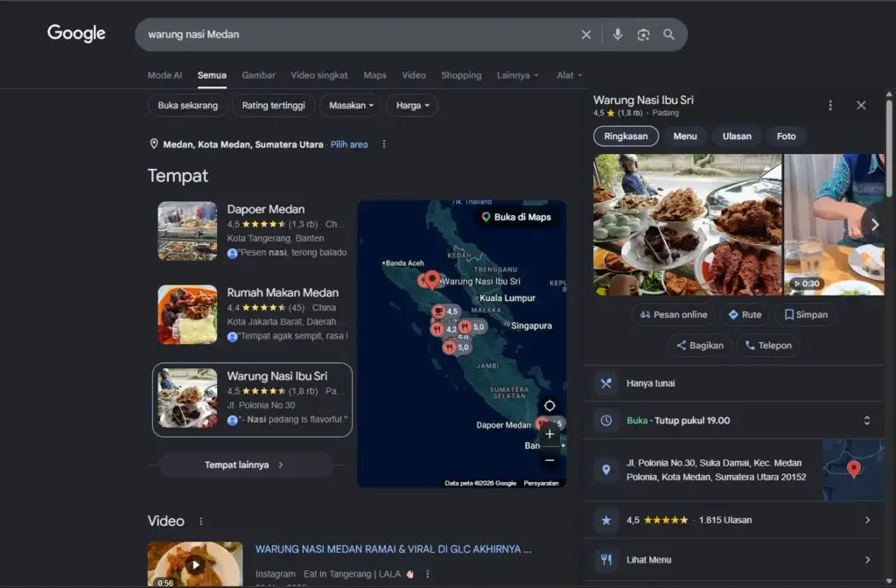Image resolution: width=896 pixels, height=588 pixels.
Task: Open the map in Maps
Action: coord(516,217)
